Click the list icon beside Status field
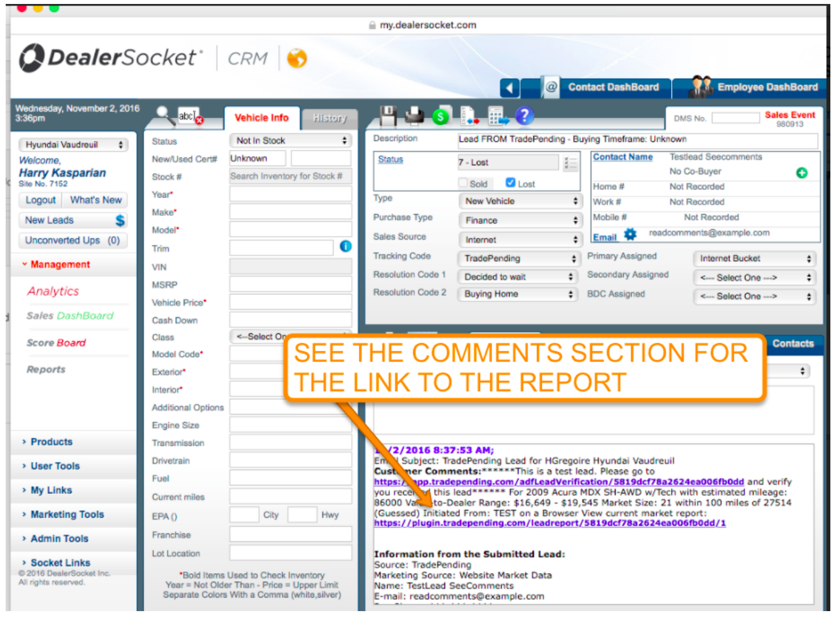The height and width of the screenshot is (623, 840). click(x=570, y=164)
